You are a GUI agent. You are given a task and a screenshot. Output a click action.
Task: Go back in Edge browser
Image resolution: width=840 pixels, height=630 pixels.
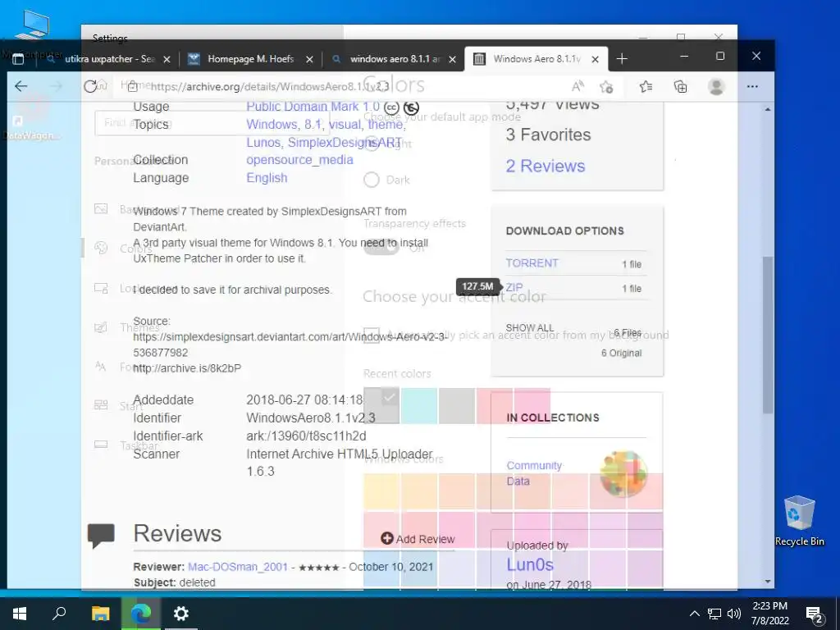point(21,86)
